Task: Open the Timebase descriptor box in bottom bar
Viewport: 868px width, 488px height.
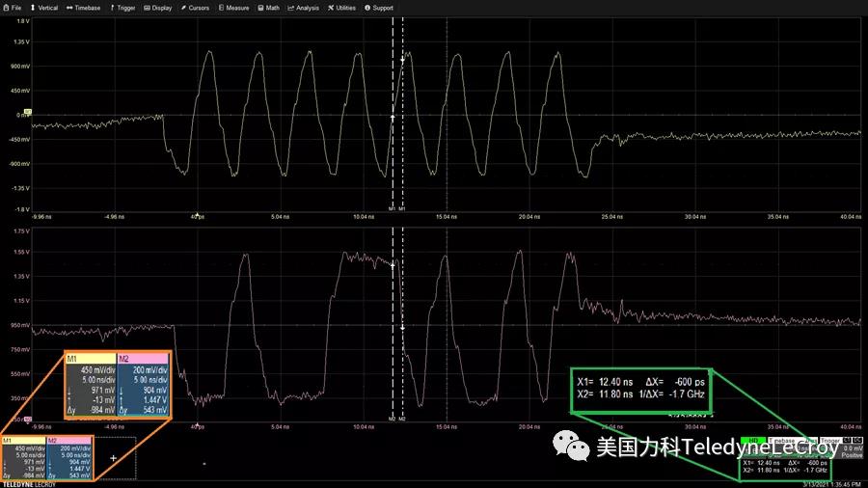Action: (x=779, y=440)
